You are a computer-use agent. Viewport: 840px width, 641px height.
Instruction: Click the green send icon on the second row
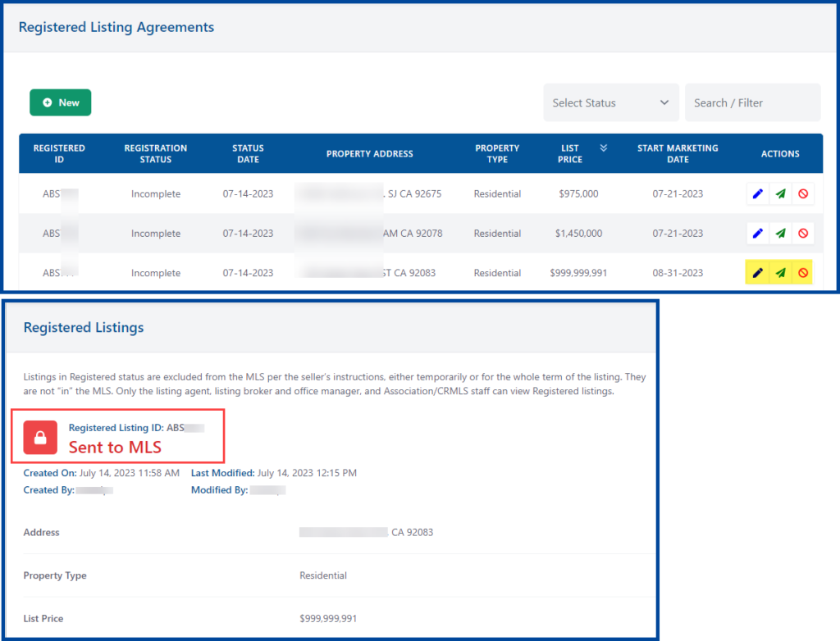[x=780, y=233]
